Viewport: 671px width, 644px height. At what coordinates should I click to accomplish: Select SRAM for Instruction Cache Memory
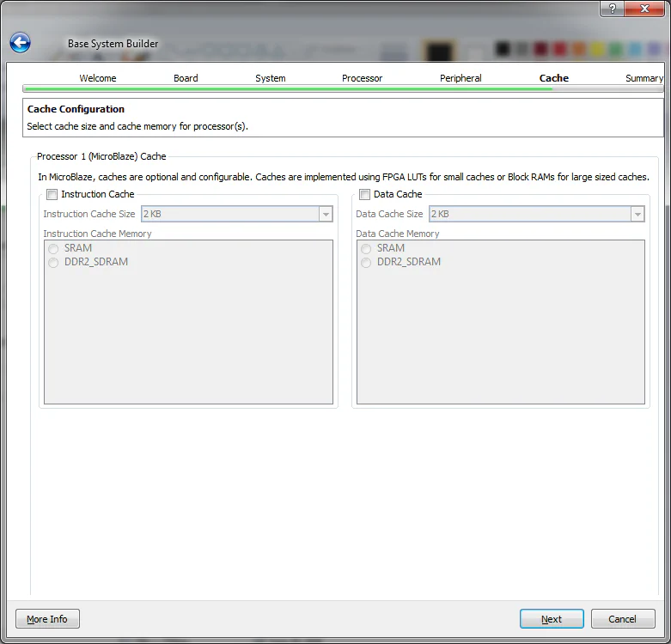click(x=54, y=248)
